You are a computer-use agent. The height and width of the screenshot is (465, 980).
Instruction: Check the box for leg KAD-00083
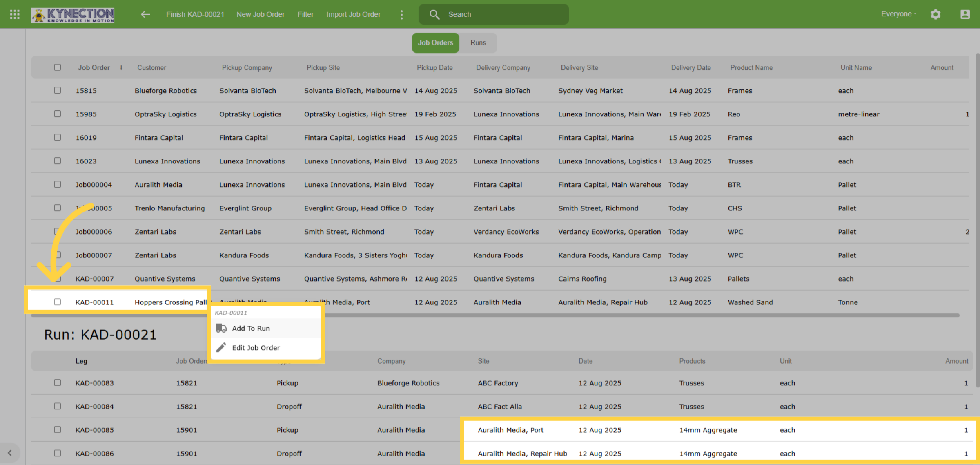coord(58,383)
